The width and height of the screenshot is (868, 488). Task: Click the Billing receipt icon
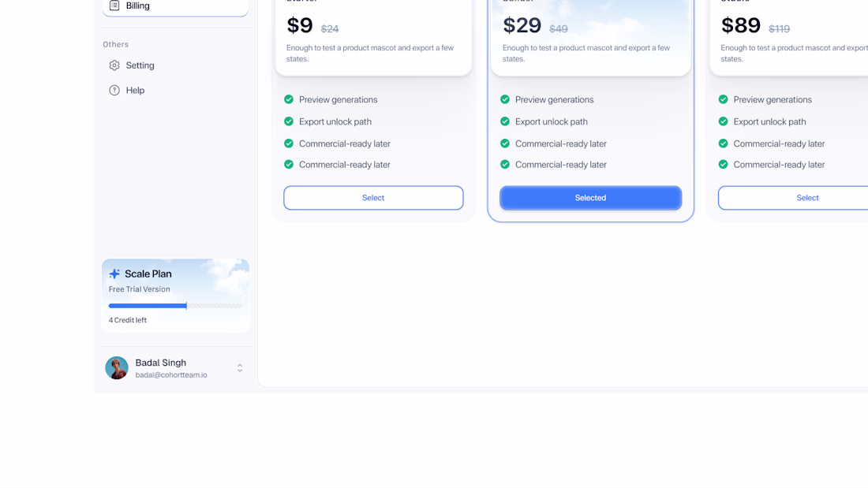pyautogui.click(x=114, y=6)
